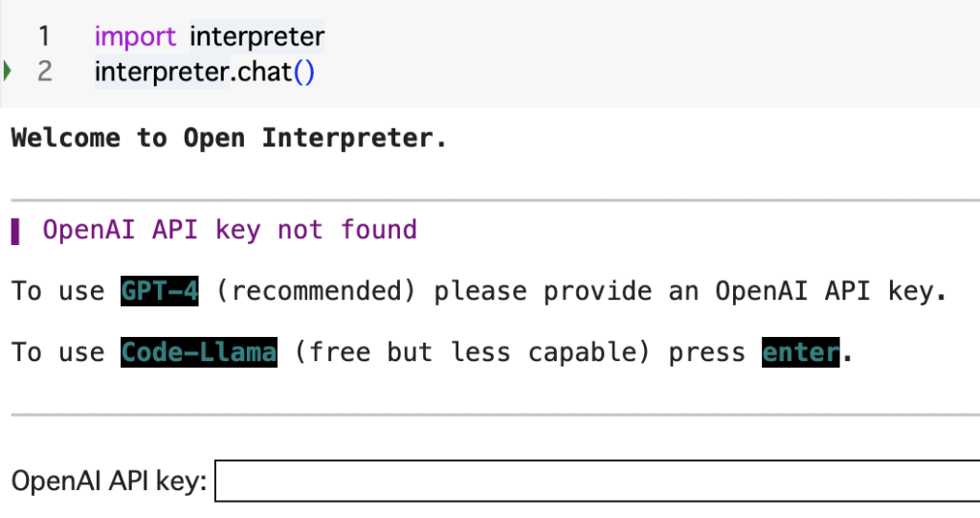Click the highlighted Code-Llama label
Screen dimensions: 980x518
point(199,352)
